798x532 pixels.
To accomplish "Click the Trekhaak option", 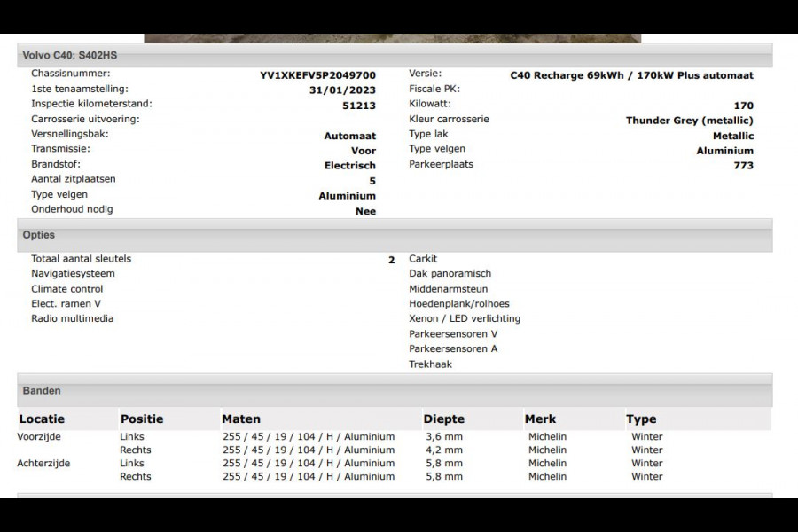I will [430, 364].
